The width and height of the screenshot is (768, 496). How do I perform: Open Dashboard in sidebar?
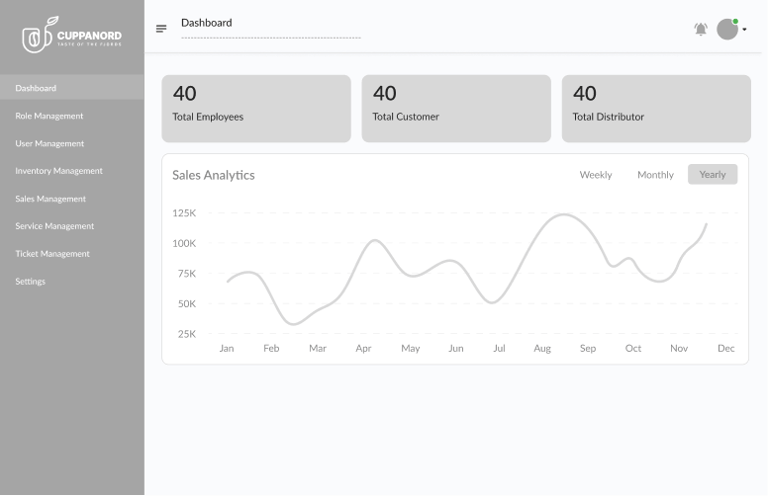[36, 88]
